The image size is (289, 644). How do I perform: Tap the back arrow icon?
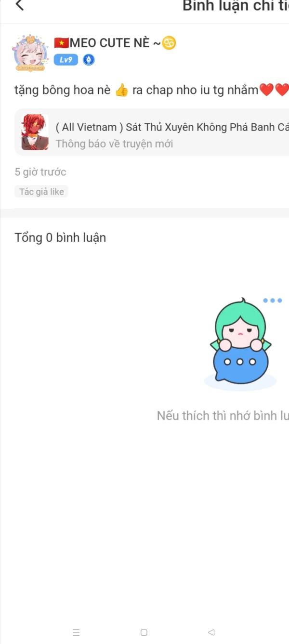click(x=19, y=5)
